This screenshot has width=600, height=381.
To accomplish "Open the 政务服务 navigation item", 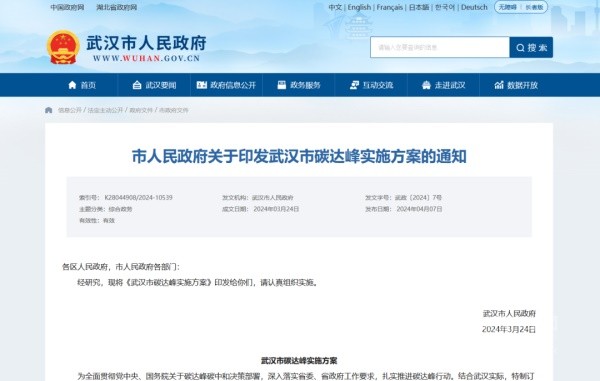I will pyautogui.click(x=299, y=85).
